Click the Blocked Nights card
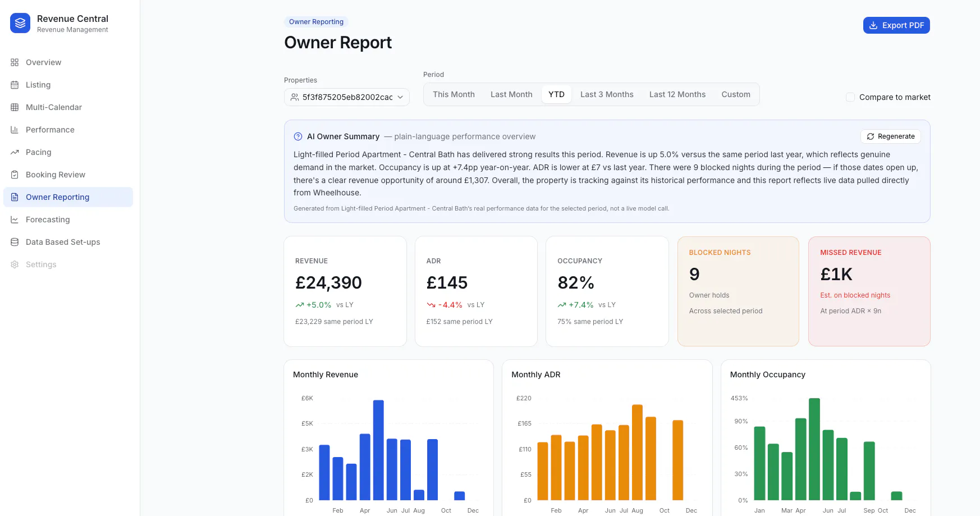 [738, 291]
